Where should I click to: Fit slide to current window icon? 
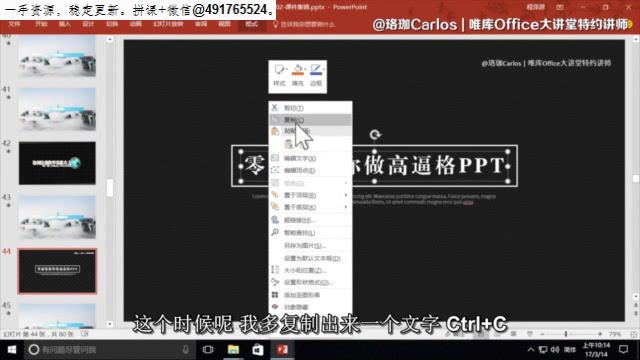633,334
